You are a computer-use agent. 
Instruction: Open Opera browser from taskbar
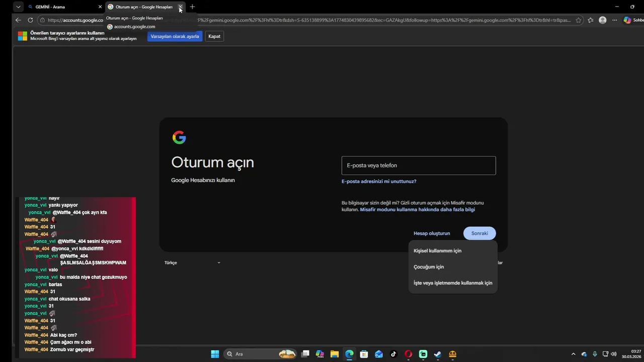coord(408,354)
